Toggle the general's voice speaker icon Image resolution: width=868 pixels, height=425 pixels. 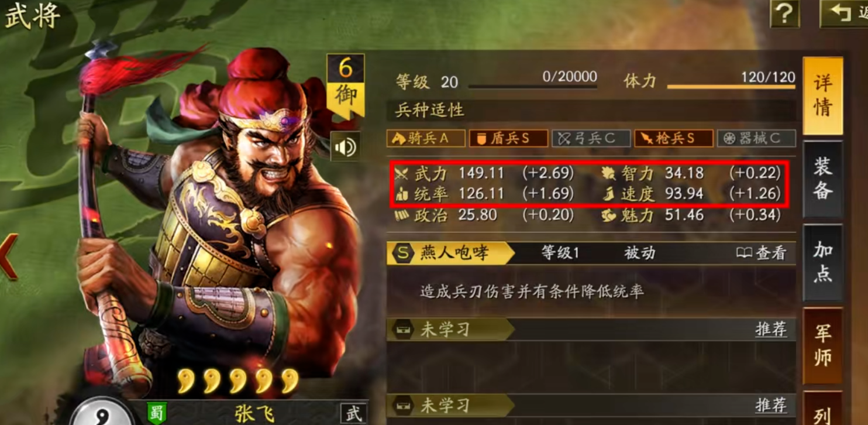[345, 146]
